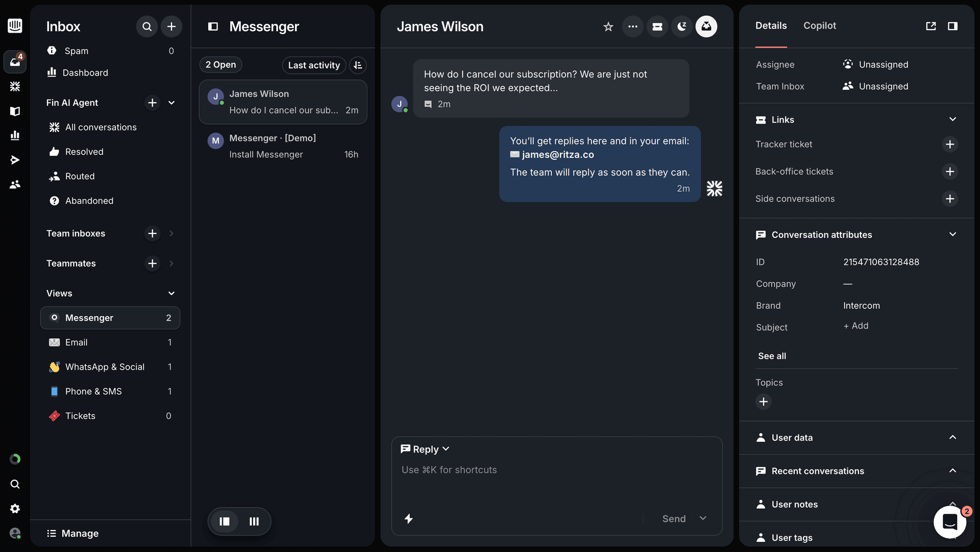The height and width of the screenshot is (552, 980).
Task: Open Contacts from the left navigation
Action: [15, 184]
